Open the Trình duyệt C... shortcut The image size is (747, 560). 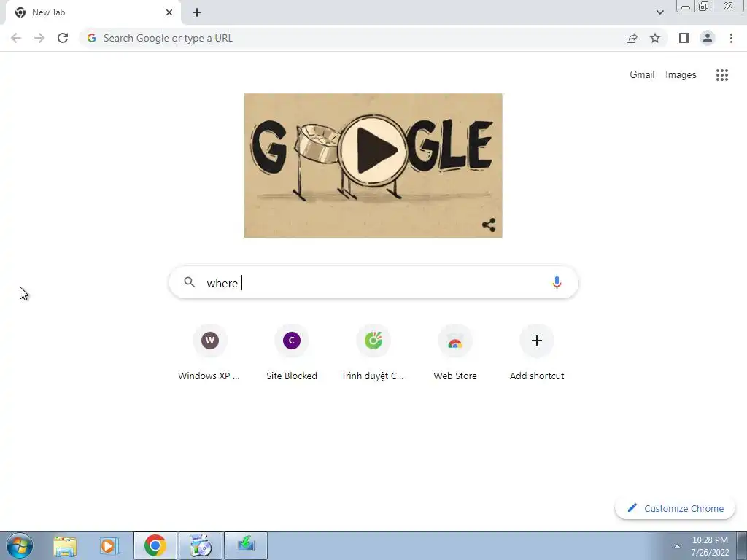point(373,352)
